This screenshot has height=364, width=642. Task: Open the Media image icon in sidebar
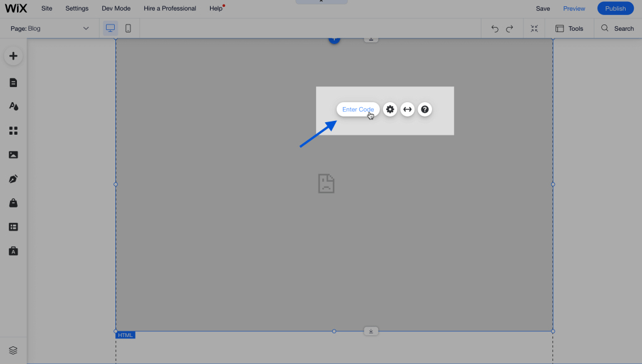pos(13,155)
